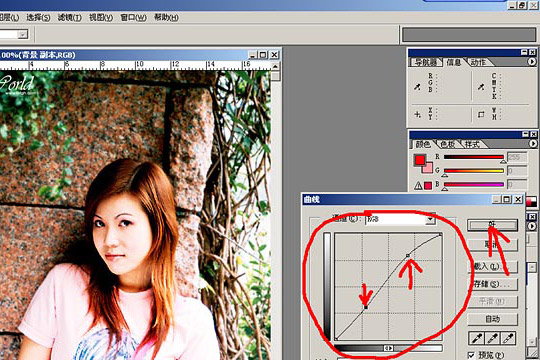Image resolution: width=540 pixels, height=360 pixels.
Task: Click the 平滑(M) smooth button
Action: point(492,301)
